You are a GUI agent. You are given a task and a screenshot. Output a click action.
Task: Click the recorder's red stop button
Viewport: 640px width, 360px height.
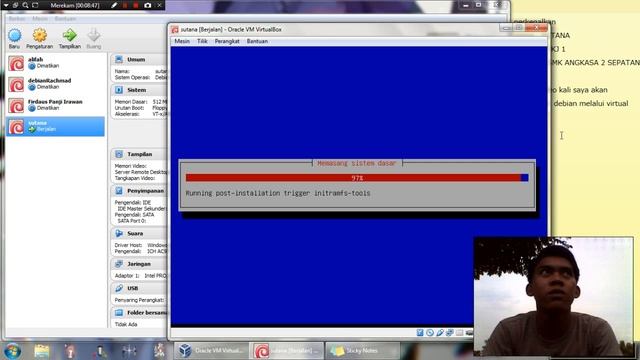click(136, 5)
